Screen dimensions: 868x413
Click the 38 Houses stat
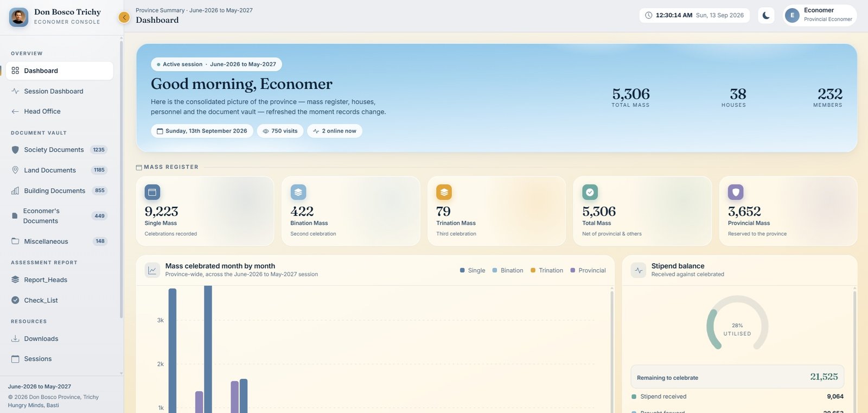(x=734, y=97)
